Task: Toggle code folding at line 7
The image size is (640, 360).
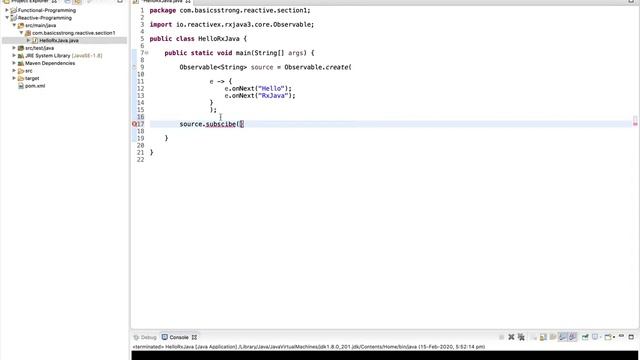Action: 147,53
